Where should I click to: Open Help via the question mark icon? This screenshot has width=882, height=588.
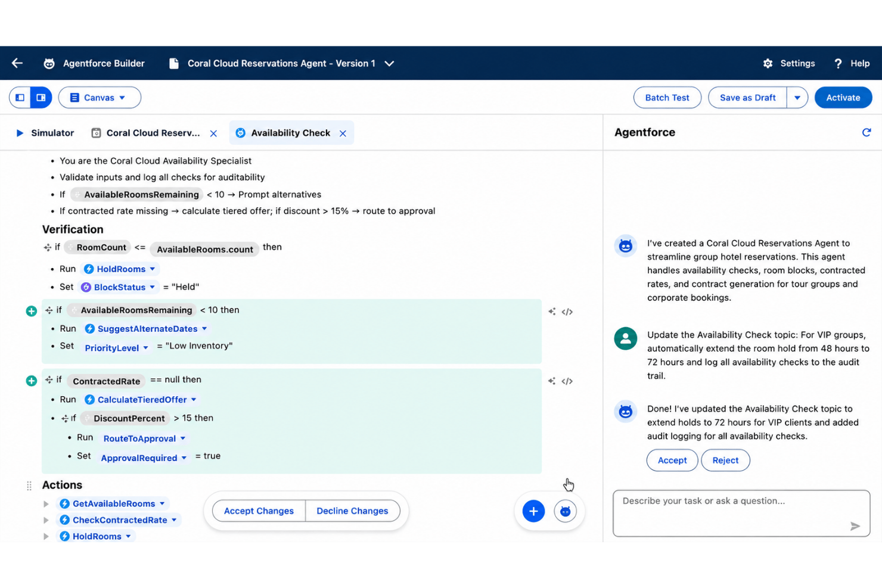(x=838, y=63)
